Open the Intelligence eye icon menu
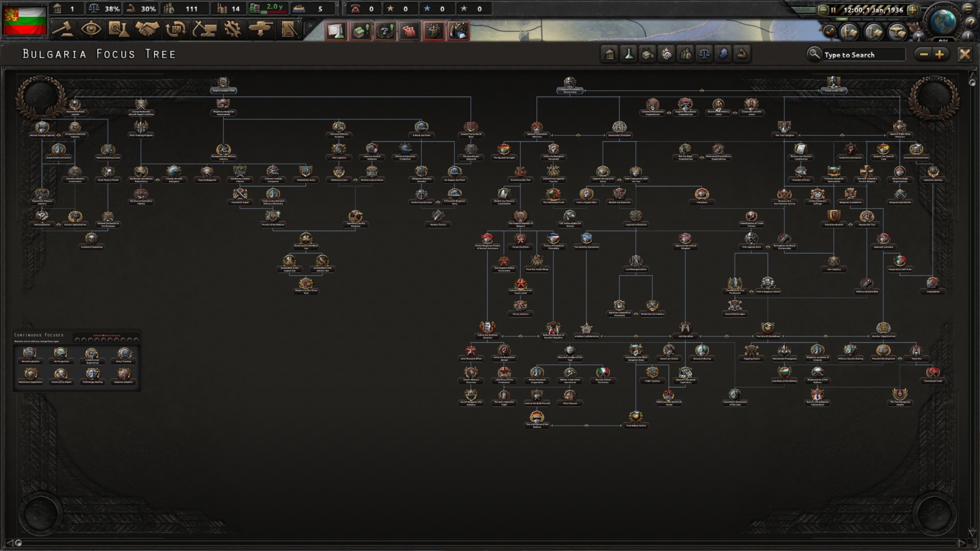The width and height of the screenshot is (980, 551). click(91, 29)
